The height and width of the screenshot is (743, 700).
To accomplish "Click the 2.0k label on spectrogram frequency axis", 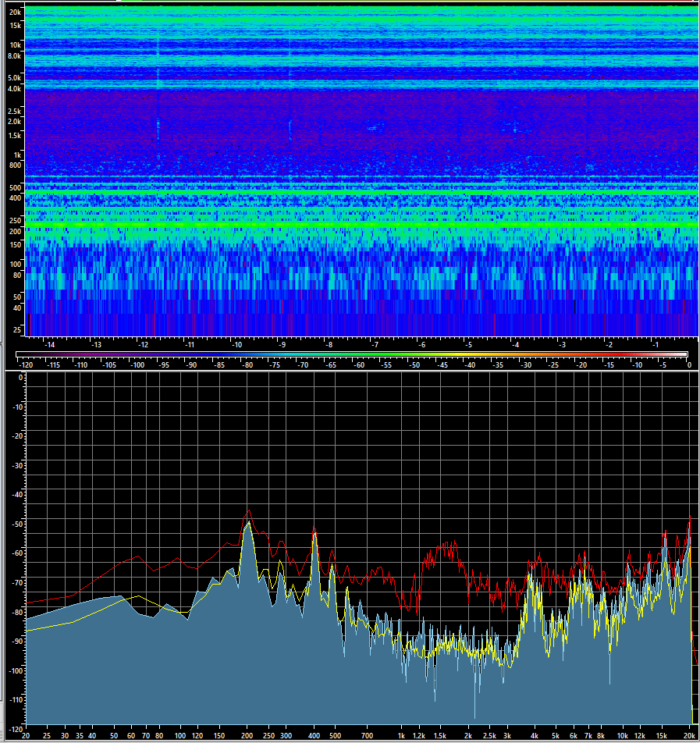I will (14, 121).
